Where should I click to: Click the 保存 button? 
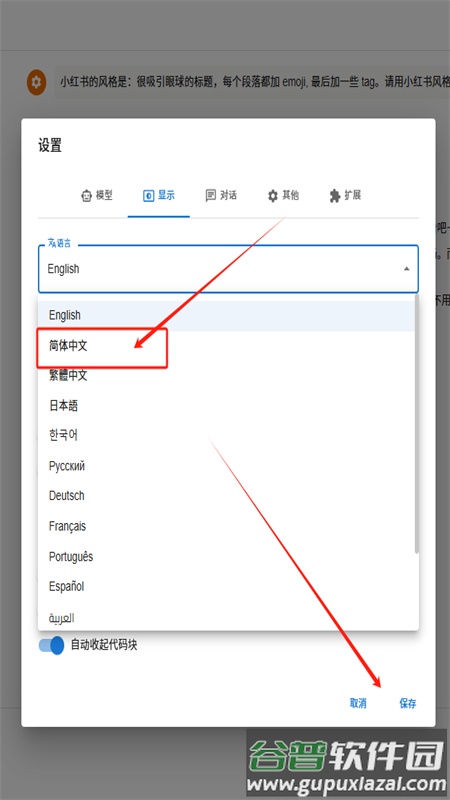[408, 704]
